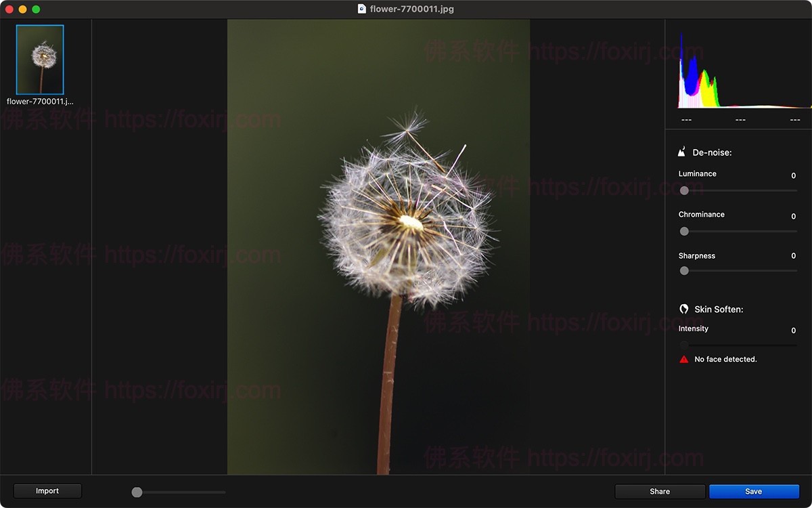Close the window with red button
This screenshot has width=812, height=508.
tap(9, 9)
